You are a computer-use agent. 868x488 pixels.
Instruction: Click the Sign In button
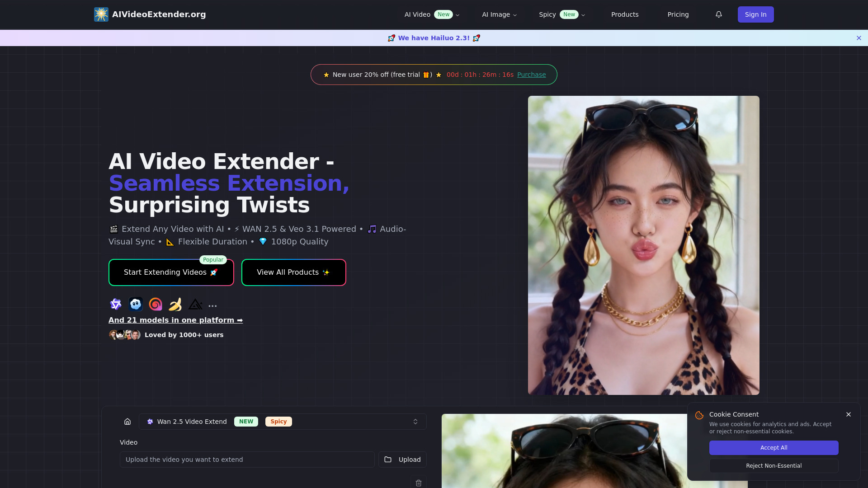755,14
